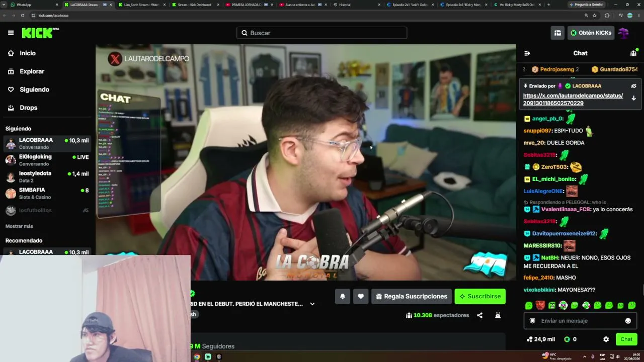Open SIMBAFIA channel in Siguiendo list

coord(48,194)
